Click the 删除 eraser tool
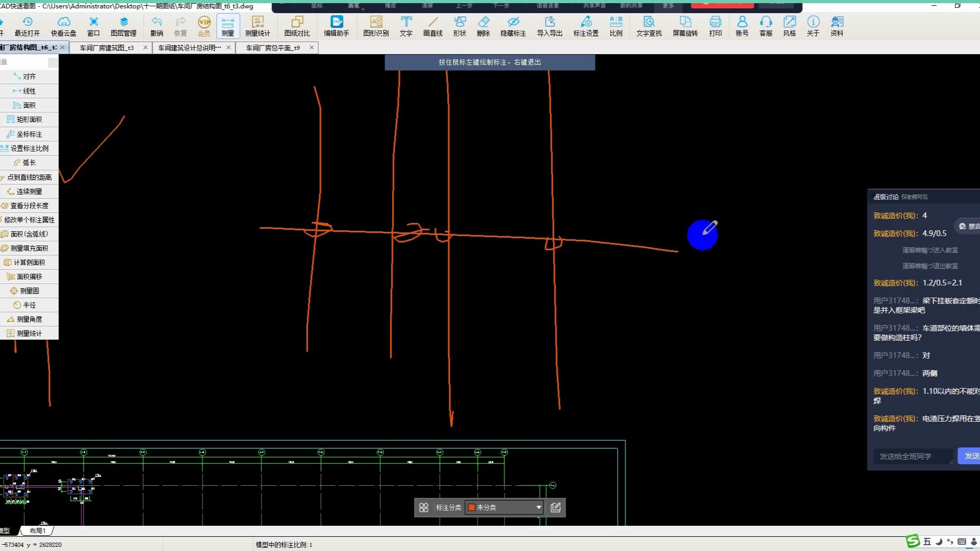The image size is (980, 551). tap(483, 26)
